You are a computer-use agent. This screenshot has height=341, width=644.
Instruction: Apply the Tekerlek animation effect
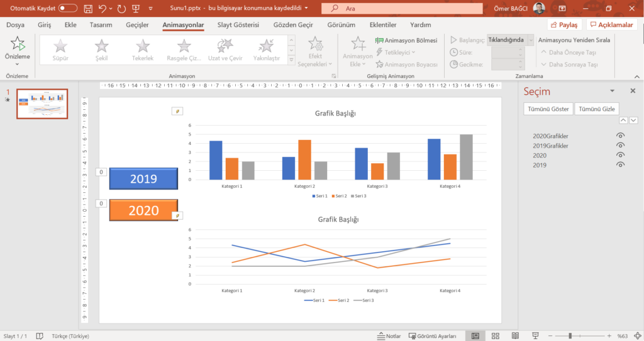[143, 50]
